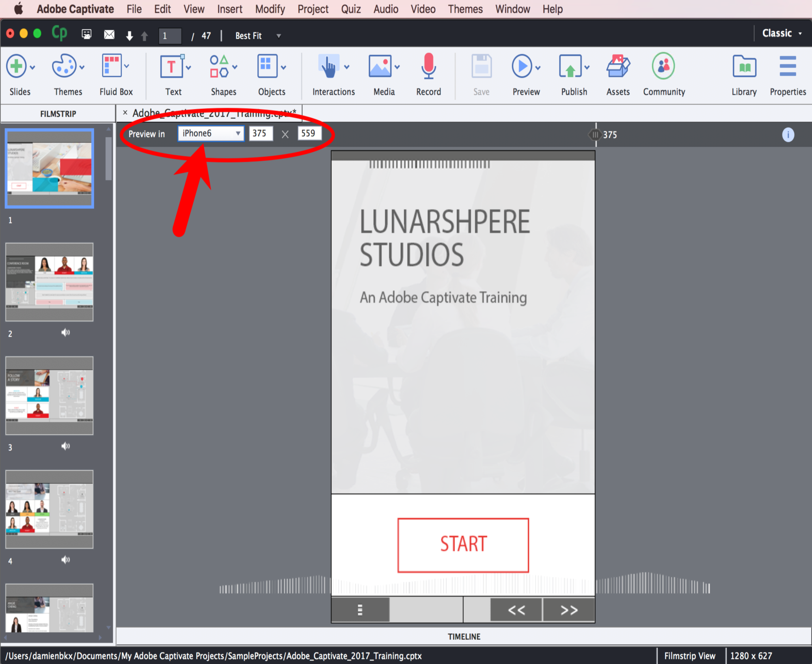
Task: Expand the Themes dropdown arrow
Action: tap(82, 67)
